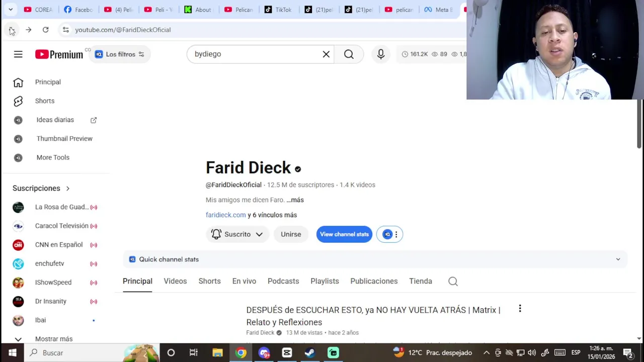The image size is (644, 362).
Task: Switch to the About browser tab
Action: coord(198,10)
